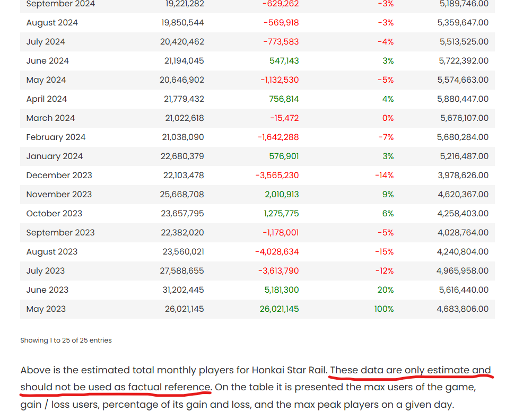Click the peak value 3,978,626.00

coord(463,176)
